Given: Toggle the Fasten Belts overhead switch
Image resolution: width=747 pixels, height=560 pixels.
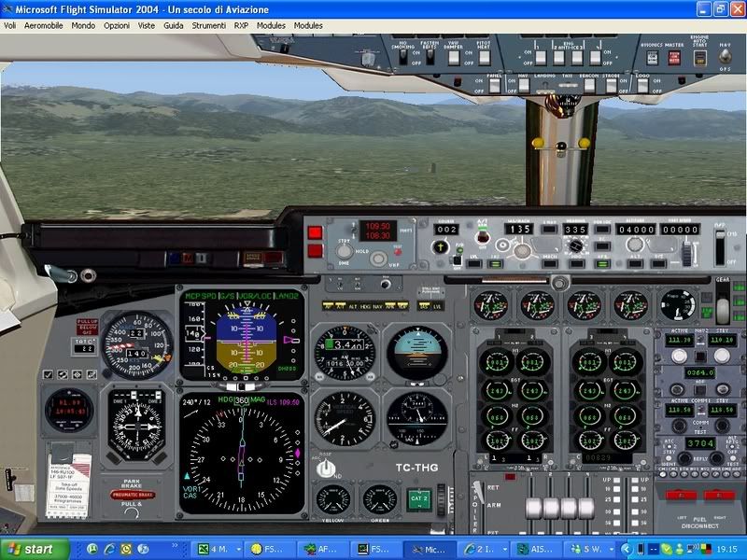Looking at the screenshot, I should coord(430,57).
